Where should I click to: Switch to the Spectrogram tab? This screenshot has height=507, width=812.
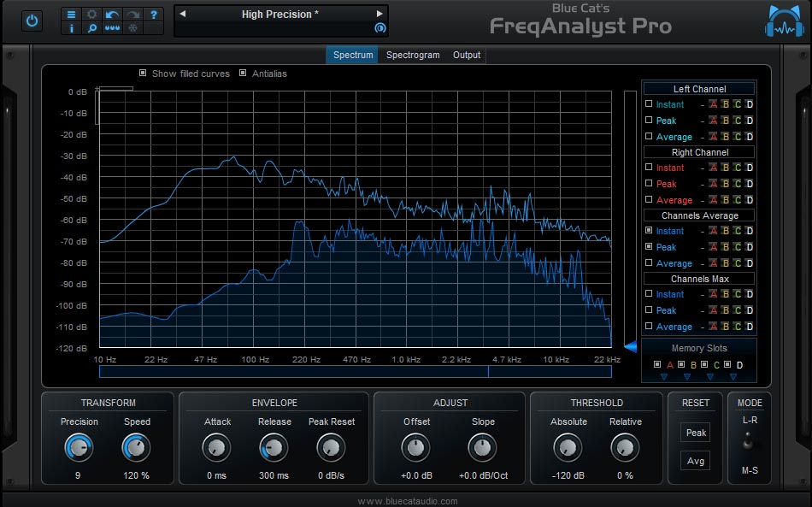point(413,54)
